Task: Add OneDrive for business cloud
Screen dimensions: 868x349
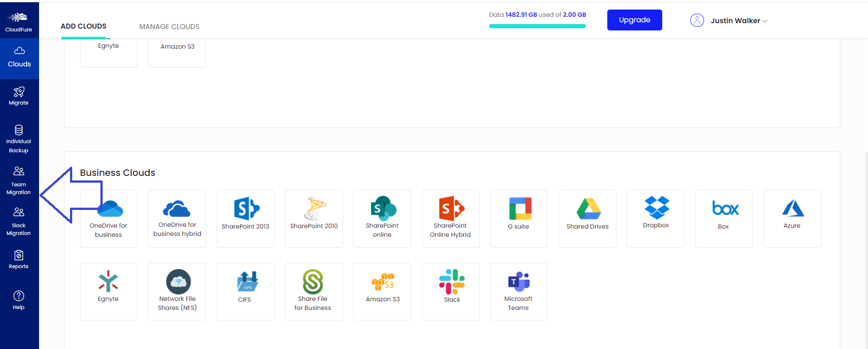Action: point(109,219)
